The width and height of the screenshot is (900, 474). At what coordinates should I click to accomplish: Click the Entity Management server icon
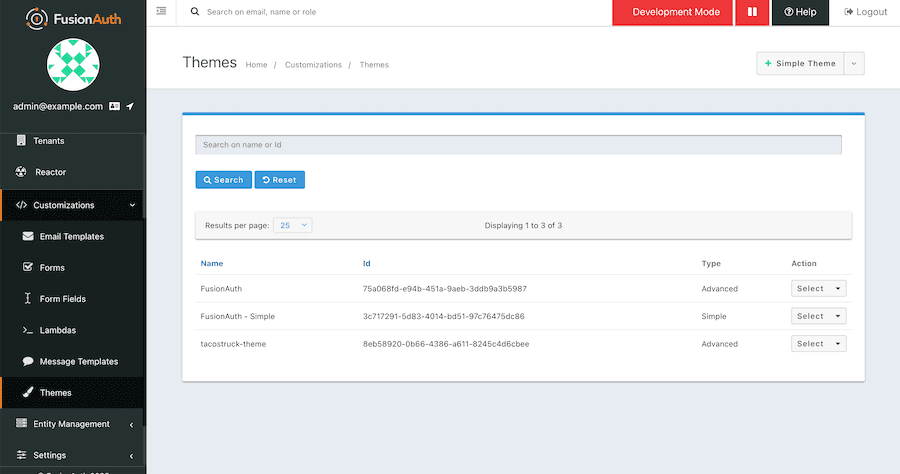(x=21, y=423)
